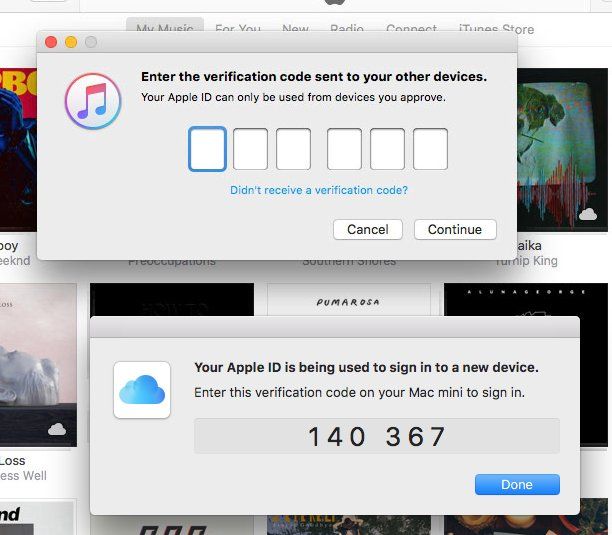Open the AlunaGeorge album thumbnail
The height and width of the screenshot is (535, 612).
[x=526, y=300]
